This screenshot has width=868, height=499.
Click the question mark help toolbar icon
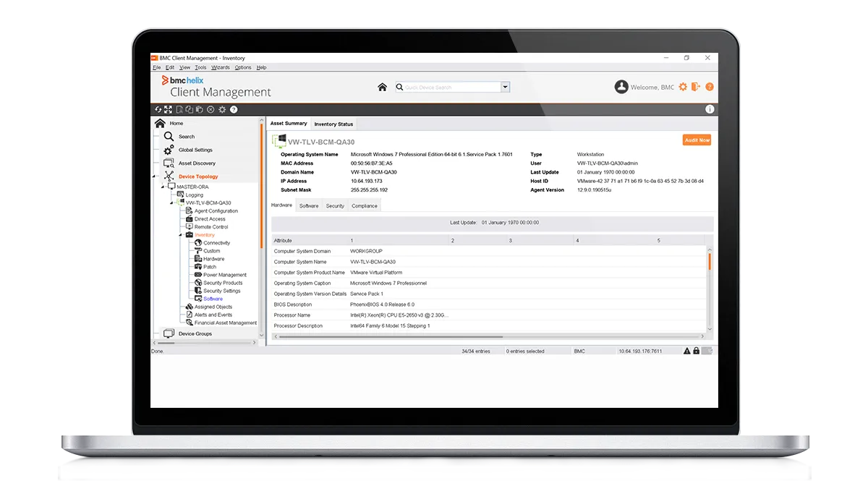pos(234,109)
